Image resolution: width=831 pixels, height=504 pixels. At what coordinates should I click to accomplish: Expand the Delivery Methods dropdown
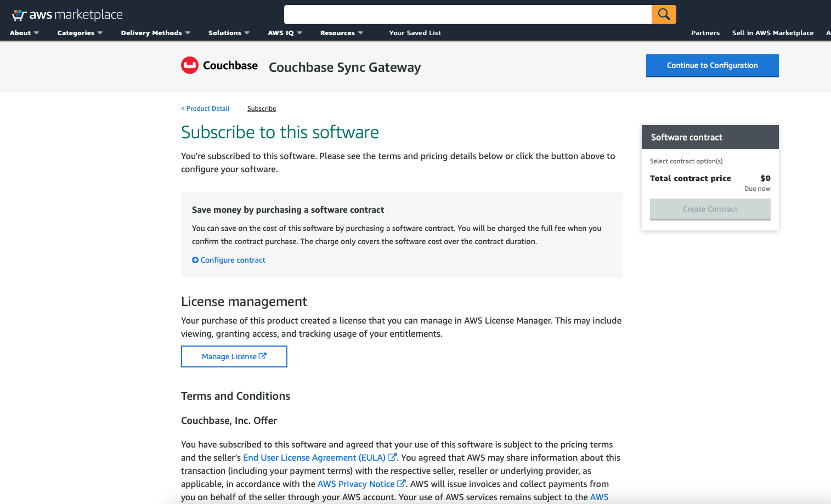tap(155, 33)
